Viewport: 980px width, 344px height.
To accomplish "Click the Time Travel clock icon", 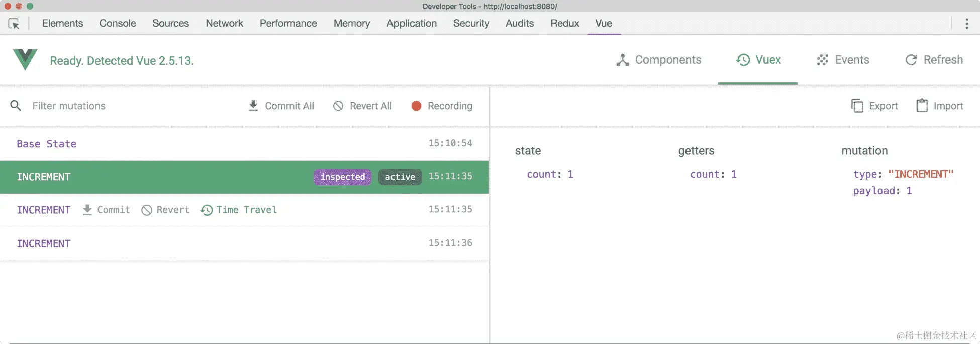I will pyautogui.click(x=207, y=210).
